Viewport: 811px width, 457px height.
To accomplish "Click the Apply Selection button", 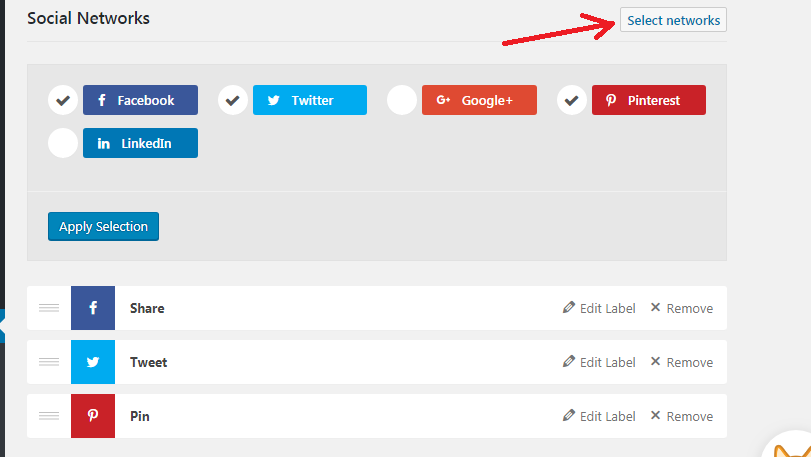I will tap(103, 226).
